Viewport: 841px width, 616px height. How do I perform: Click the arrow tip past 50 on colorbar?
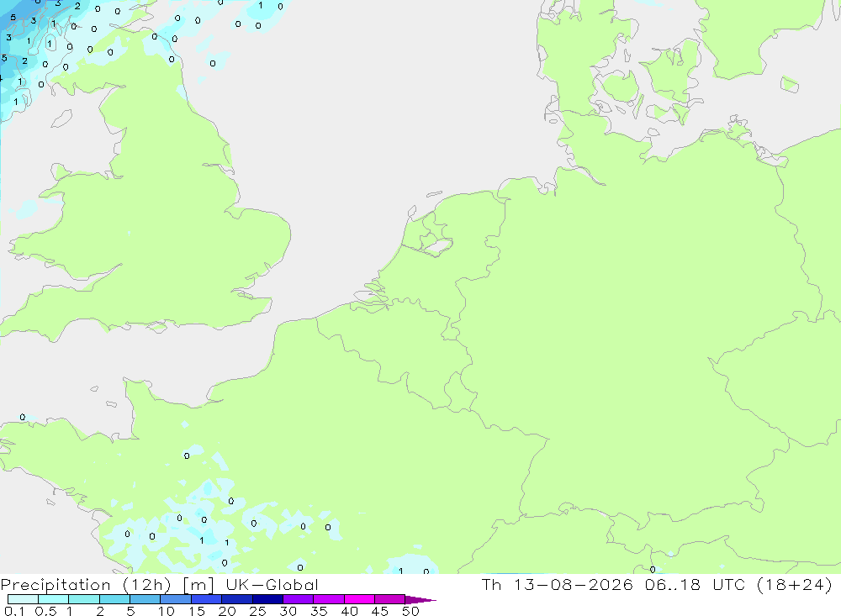[x=420, y=600]
